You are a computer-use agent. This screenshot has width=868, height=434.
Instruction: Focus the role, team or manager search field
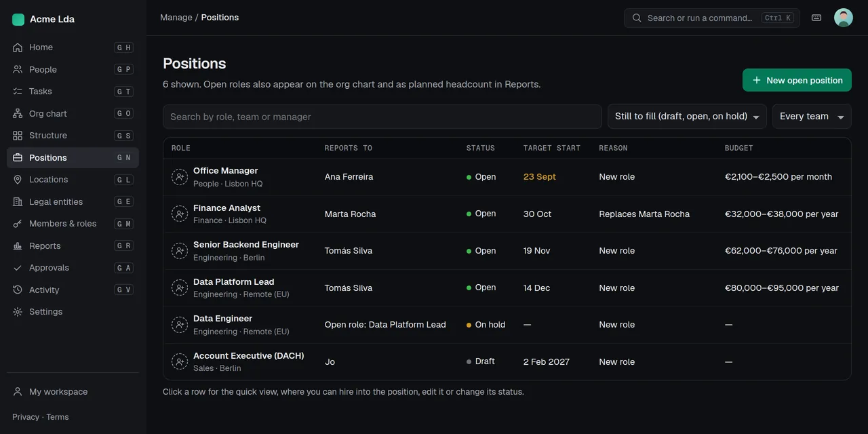(382, 117)
